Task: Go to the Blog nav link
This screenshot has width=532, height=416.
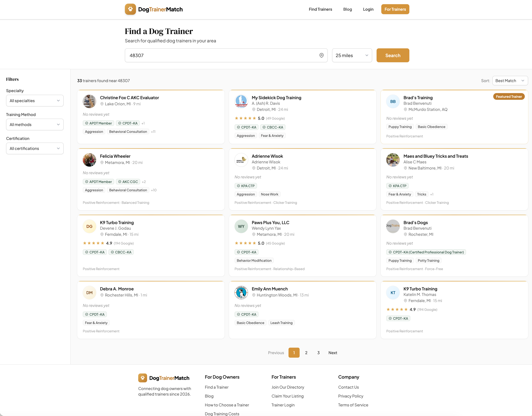Action: pos(347,9)
